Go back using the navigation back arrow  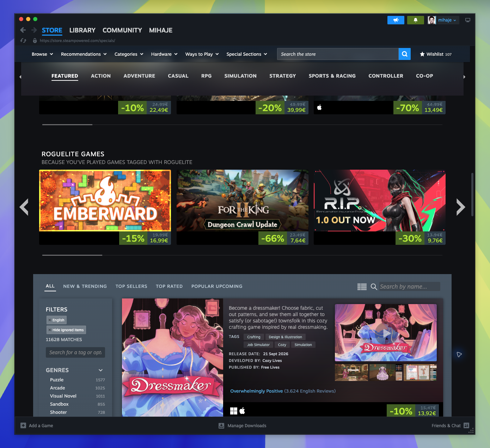point(23,30)
